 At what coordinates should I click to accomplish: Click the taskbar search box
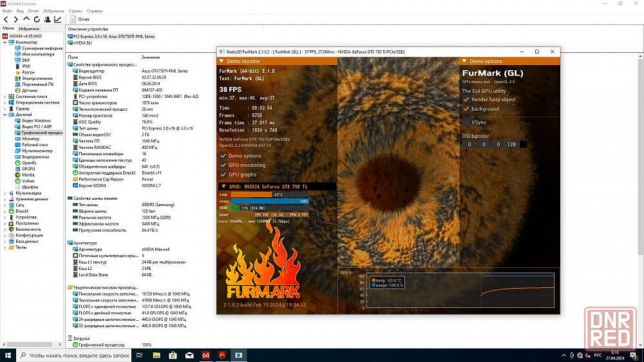point(74,355)
